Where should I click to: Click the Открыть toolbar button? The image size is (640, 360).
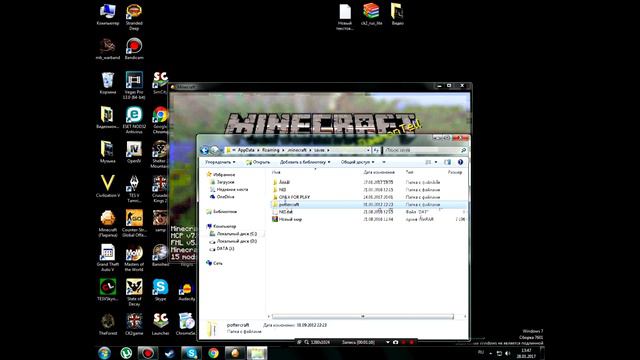258,162
